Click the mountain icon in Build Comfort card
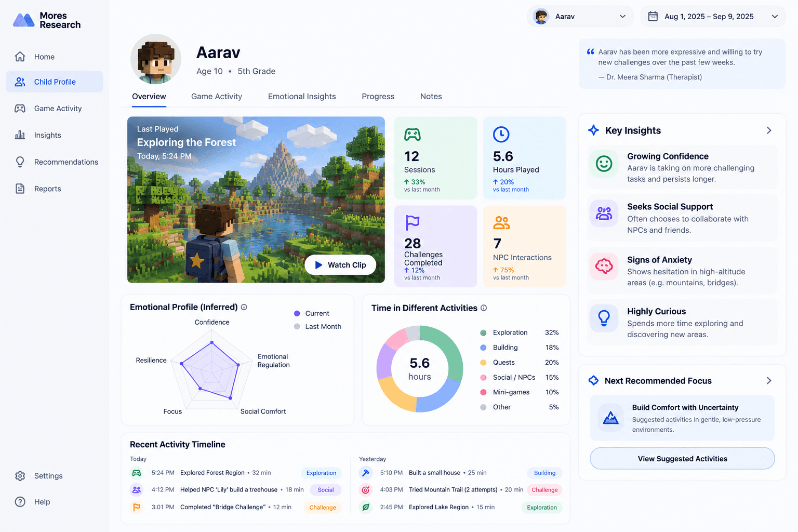 pos(611,418)
